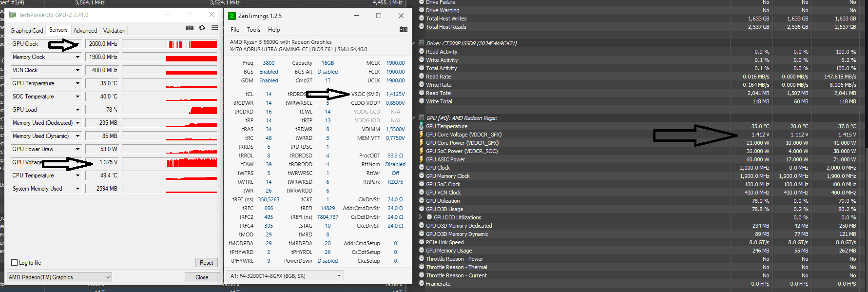Click the Reset button in GPU-Z
868x292 pixels.
pyautogui.click(x=206, y=262)
